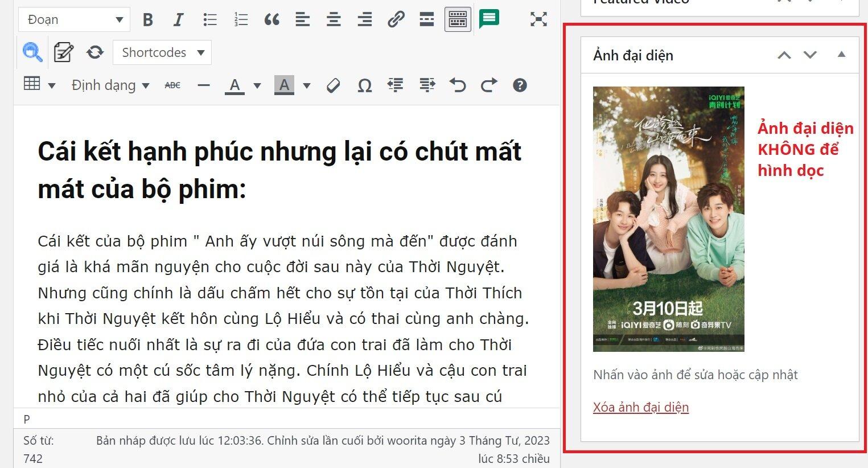Open the Đoạn paragraph style dropdown
Screen dimensions: 868x468
[73, 19]
